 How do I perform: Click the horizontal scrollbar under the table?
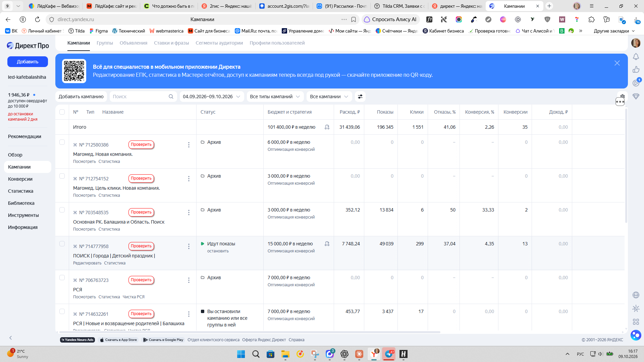click(x=250, y=332)
